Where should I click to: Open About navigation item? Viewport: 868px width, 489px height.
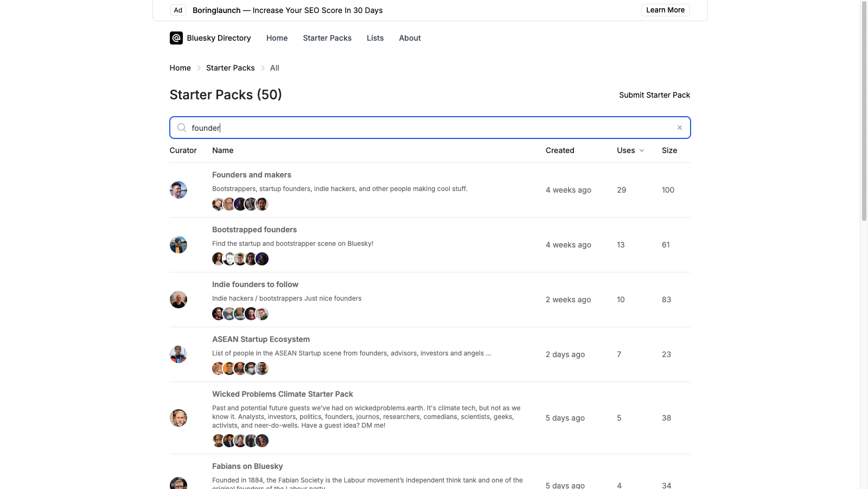(x=410, y=38)
